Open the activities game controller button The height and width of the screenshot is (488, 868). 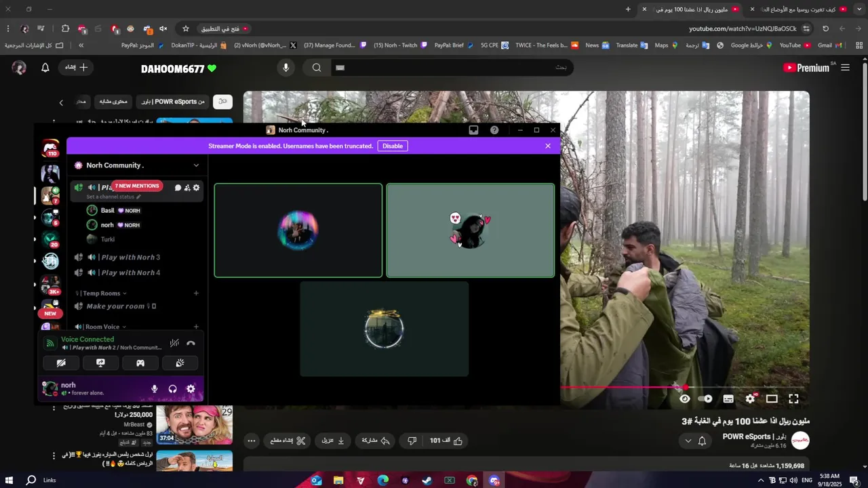point(140,363)
